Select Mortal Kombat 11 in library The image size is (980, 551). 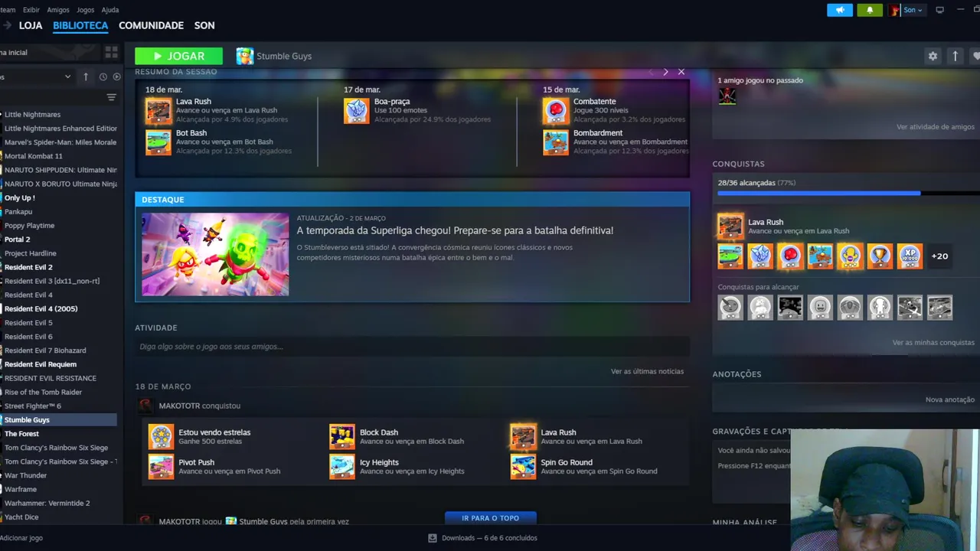[x=34, y=156]
